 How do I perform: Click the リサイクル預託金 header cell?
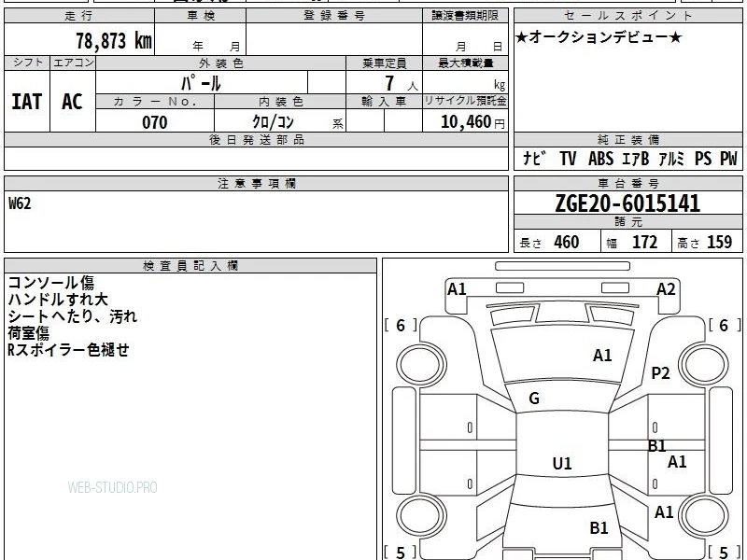tap(465, 101)
